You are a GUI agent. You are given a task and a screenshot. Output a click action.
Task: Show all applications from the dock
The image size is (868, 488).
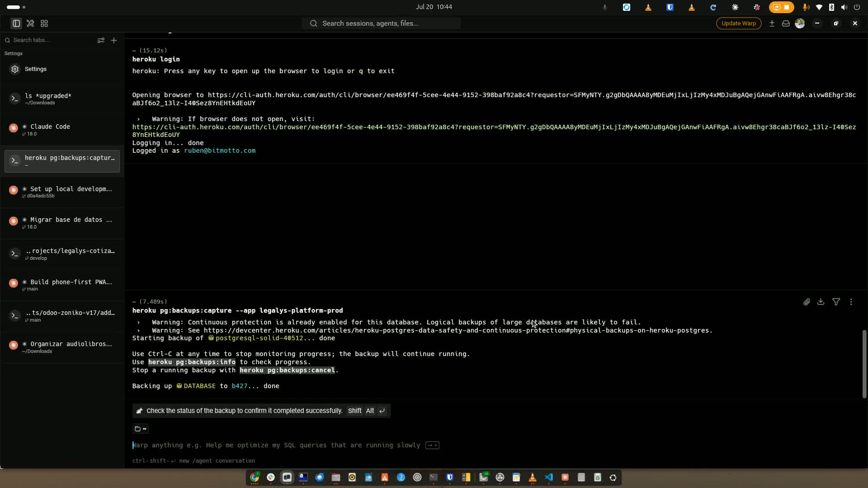613,478
